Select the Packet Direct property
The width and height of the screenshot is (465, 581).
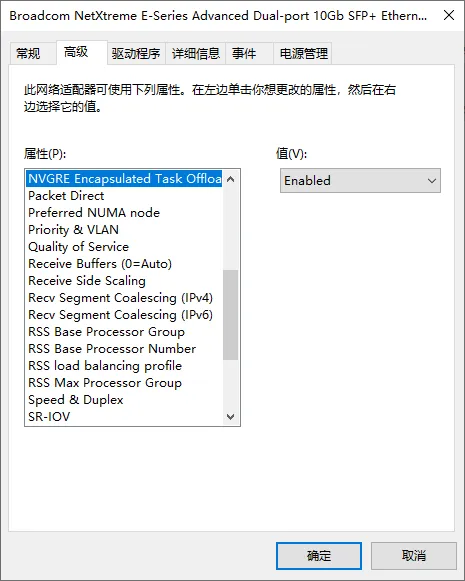coord(124,196)
